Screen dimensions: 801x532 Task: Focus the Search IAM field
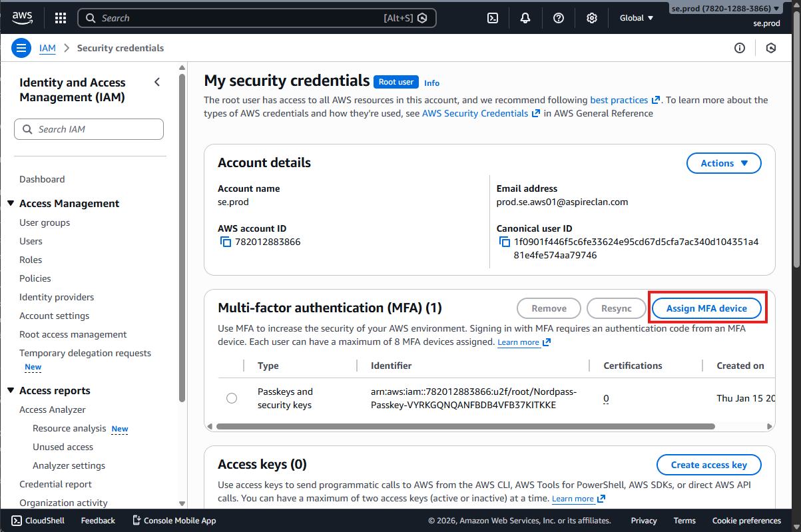point(89,129)
